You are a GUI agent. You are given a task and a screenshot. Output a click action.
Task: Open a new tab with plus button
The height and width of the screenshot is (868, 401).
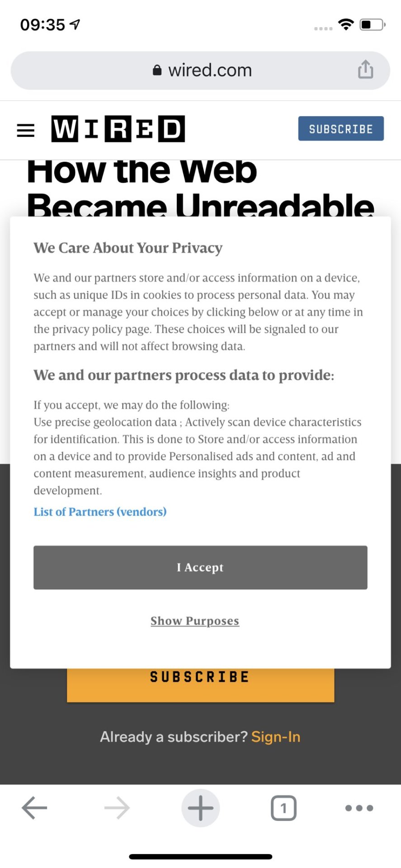click(200, 808)
